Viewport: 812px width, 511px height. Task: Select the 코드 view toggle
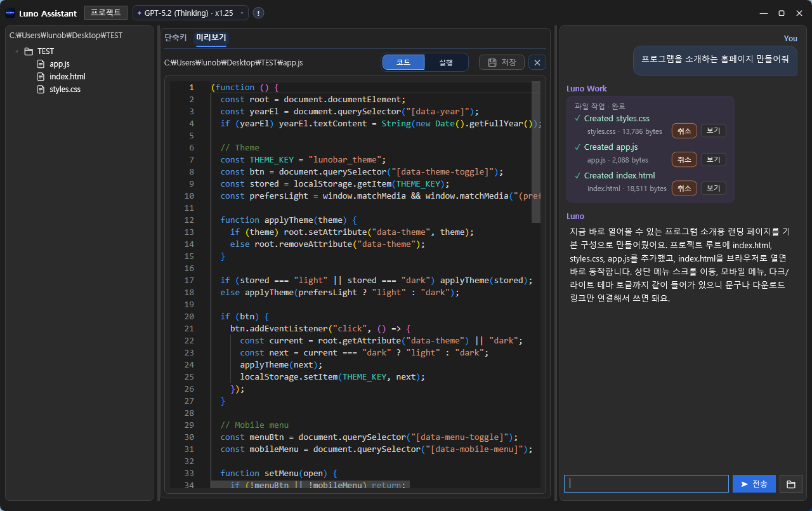click(x=403, y=62)
